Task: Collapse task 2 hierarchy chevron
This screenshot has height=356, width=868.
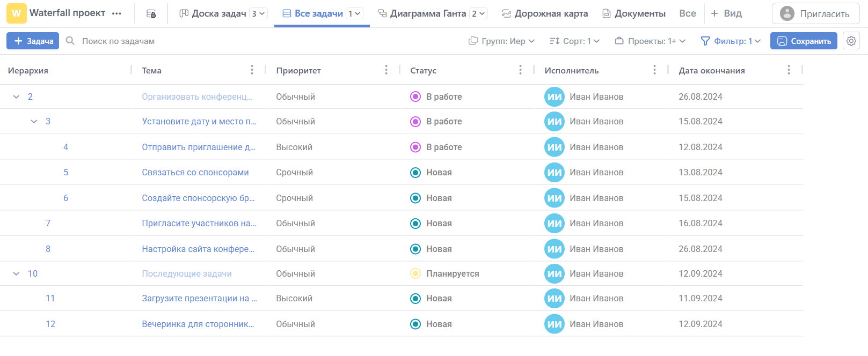Action: 16,97
